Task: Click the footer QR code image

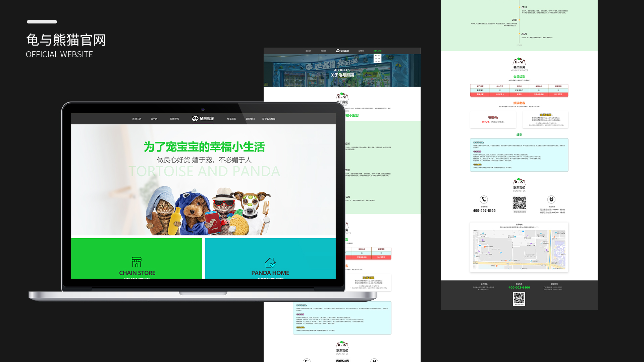Action: tap(519, 299)
